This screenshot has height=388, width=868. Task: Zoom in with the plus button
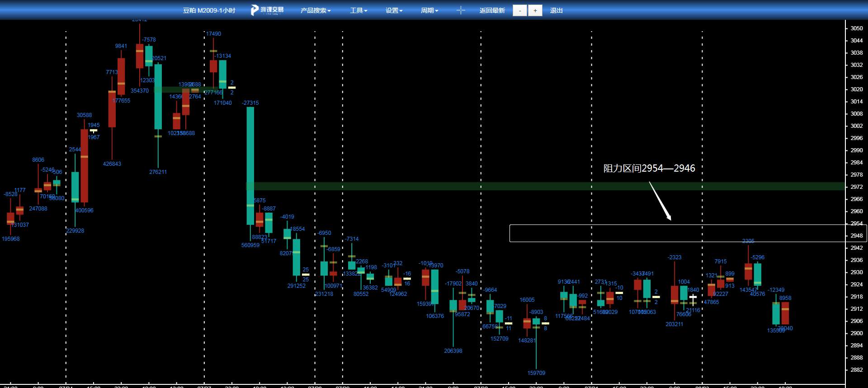[x=535, y=10]
